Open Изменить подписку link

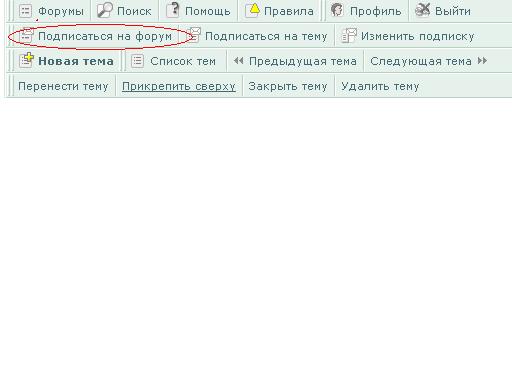click(417, 36)
